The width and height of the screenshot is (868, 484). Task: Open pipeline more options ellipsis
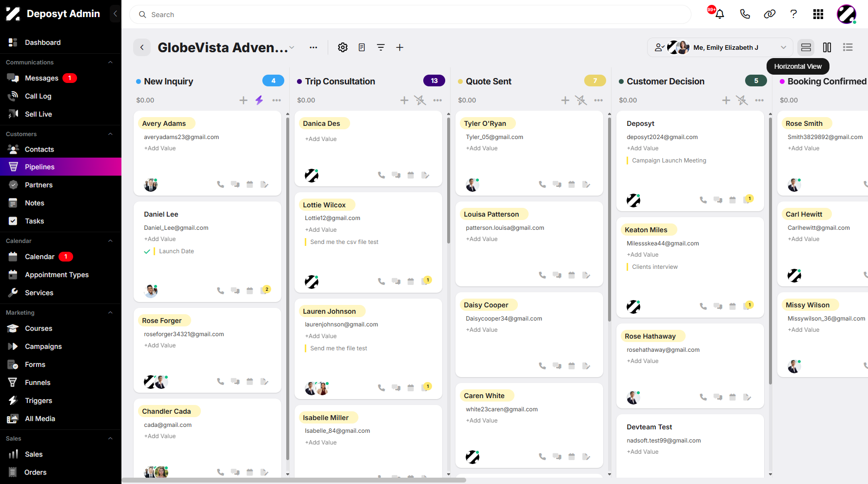tap(314, 47)
